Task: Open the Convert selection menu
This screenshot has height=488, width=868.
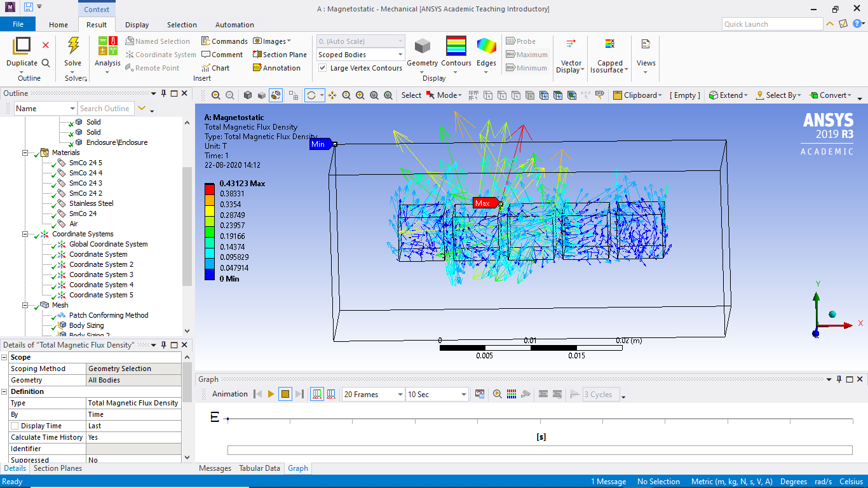Action: [x=832, y=95]
